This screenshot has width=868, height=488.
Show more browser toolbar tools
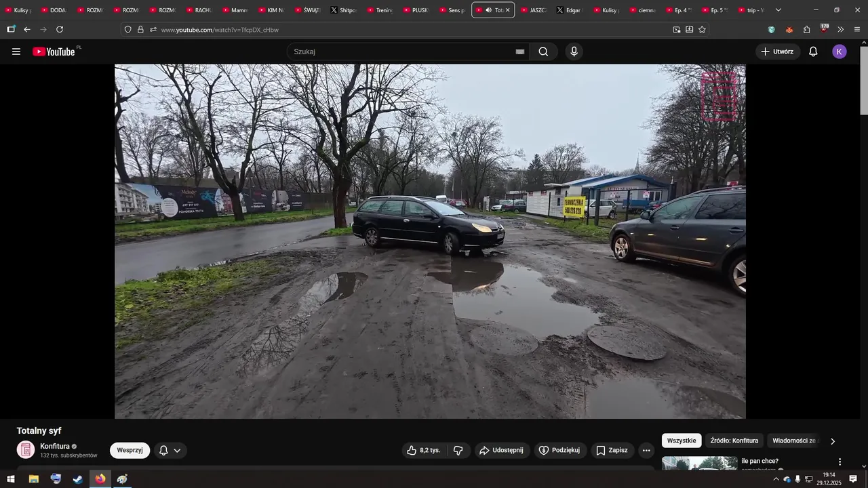click(840, 29)
